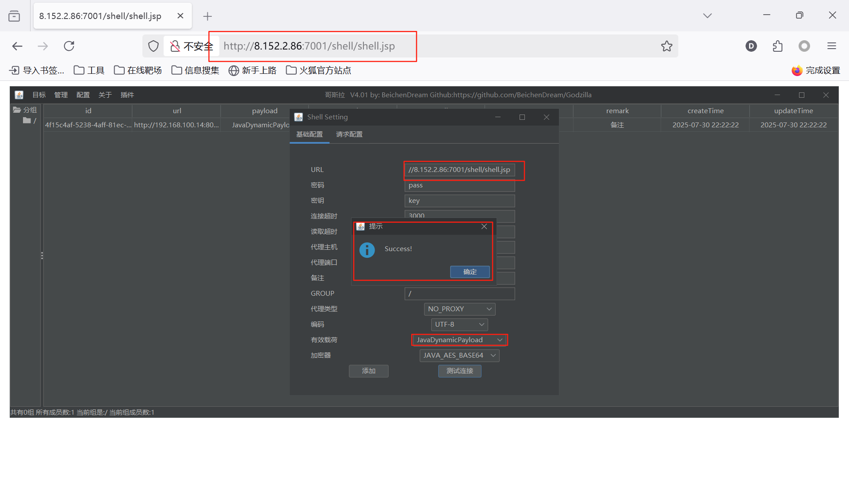The height and width of the screenshot is (504, 849).
Task: Open the 配置 menu in Godzilla
Action: tap(83, 95)
